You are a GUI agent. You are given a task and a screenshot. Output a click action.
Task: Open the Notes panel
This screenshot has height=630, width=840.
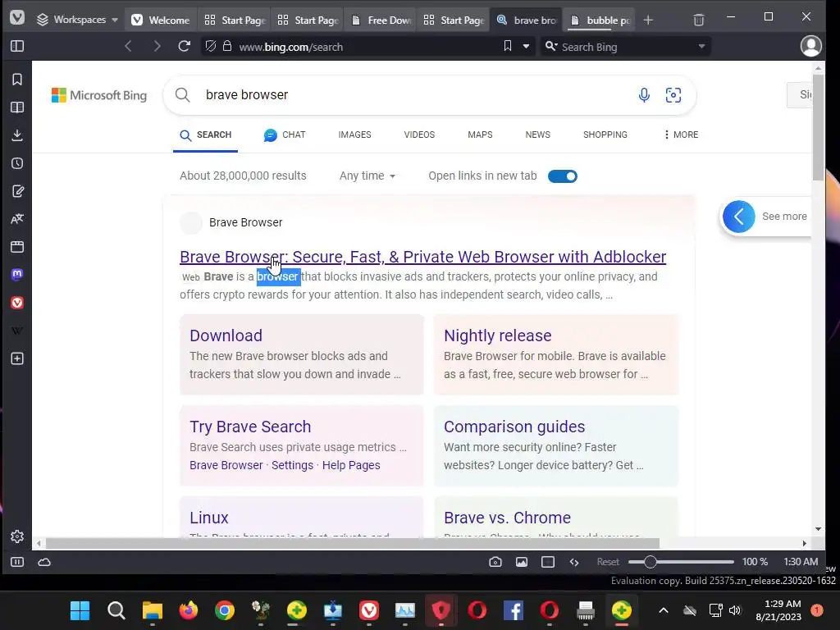point(17,190)
